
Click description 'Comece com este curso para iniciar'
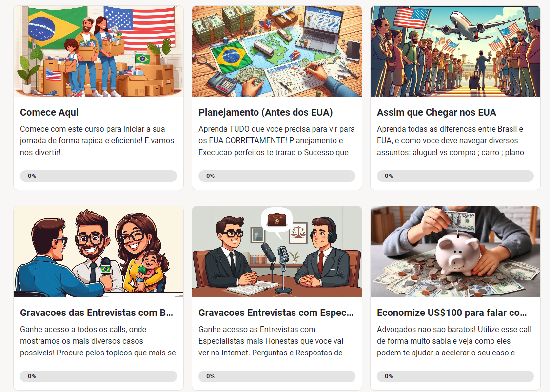pos(97,140)
